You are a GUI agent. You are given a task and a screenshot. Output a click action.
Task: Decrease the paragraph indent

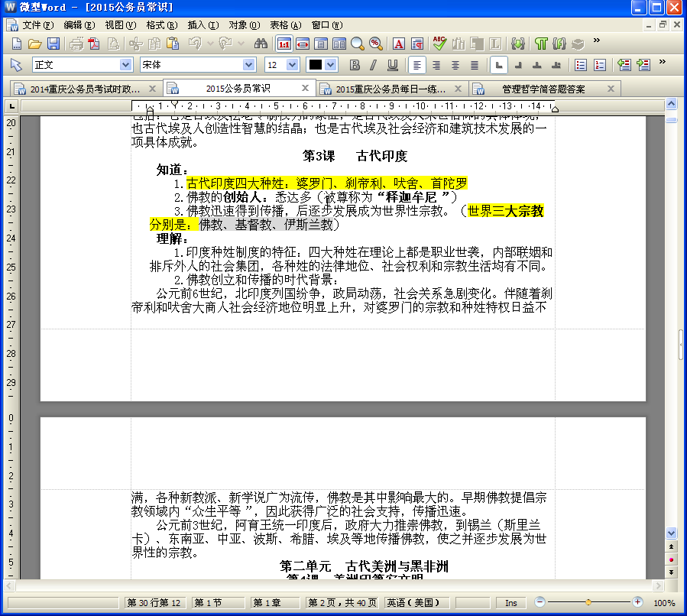tap(624, 65)
